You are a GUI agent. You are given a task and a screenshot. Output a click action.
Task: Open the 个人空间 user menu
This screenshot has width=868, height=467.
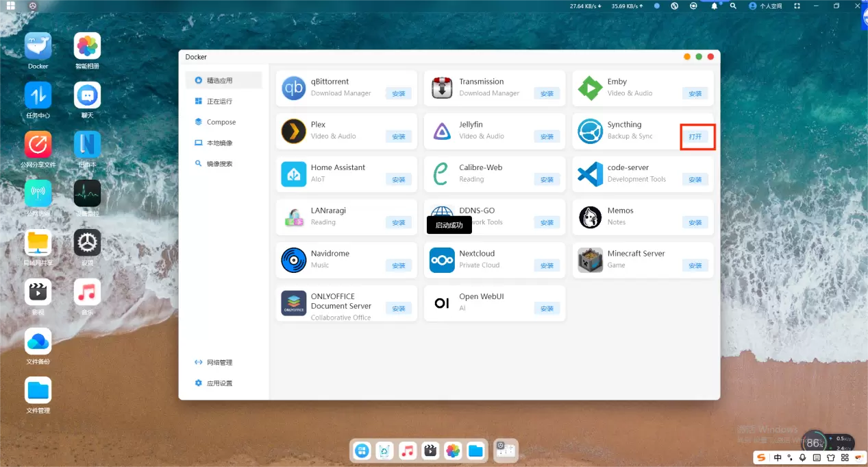(765, 6)
